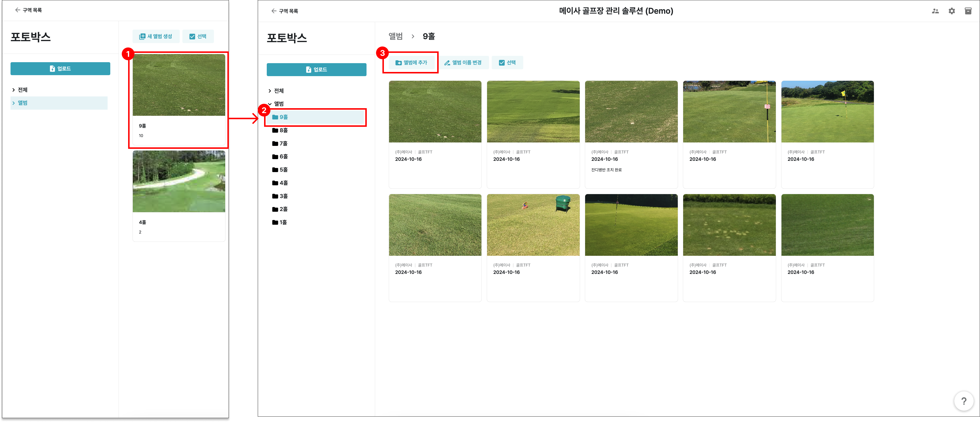Click the 8홀 folder icon
980x422 pixels.
(x=275, y=130)
